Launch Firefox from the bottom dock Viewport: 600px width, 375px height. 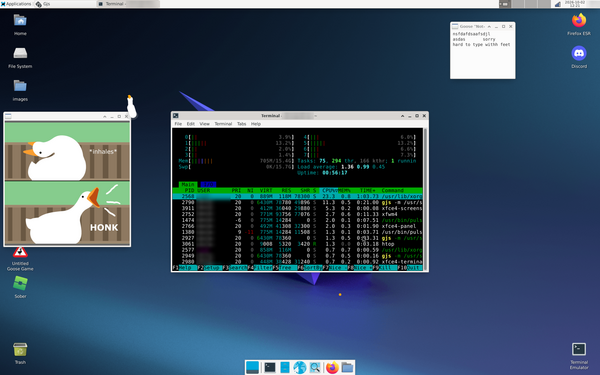(x=332, y=367)
